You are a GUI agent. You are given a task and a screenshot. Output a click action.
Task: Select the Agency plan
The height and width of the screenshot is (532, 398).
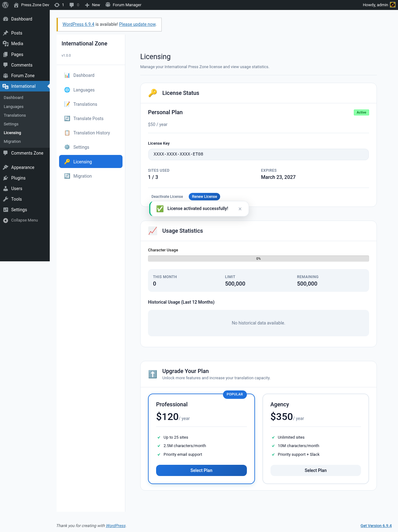coord(316,470)
